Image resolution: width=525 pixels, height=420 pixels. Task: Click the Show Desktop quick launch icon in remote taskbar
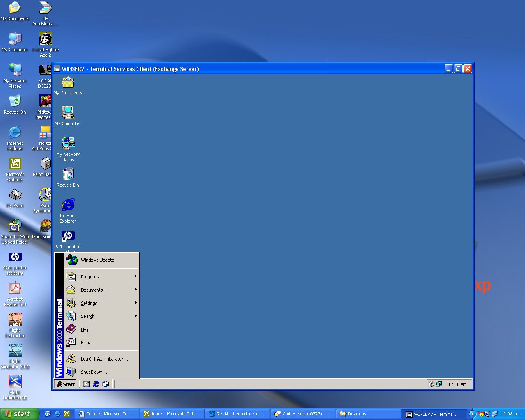(87, 384)
